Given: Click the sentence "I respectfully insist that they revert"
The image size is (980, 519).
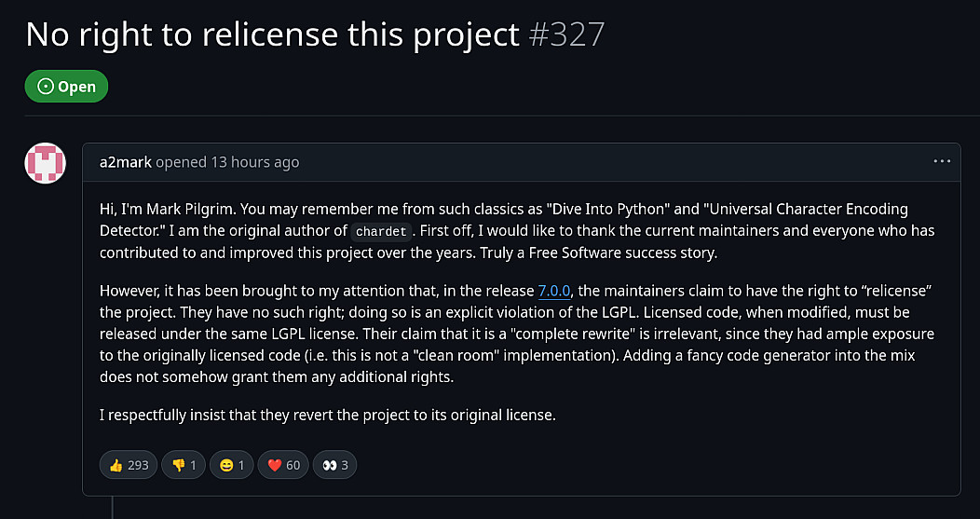Looking at the screenshot, I should (x=327, y=415).
